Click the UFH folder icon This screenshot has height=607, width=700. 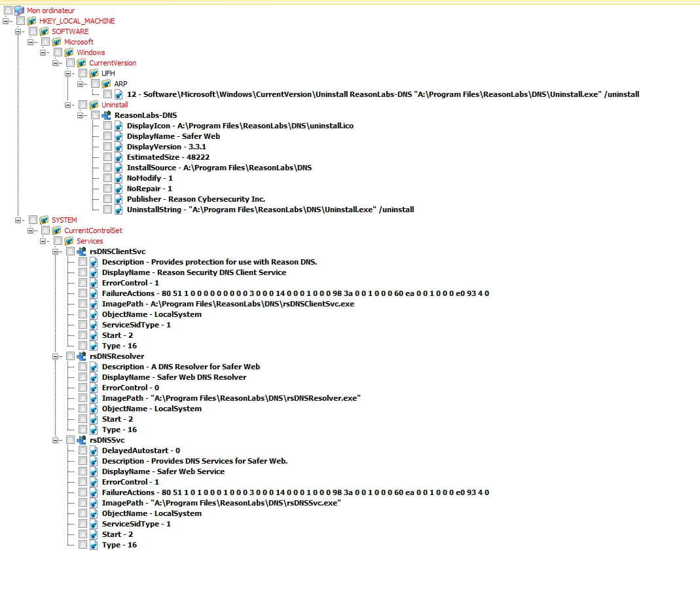94,73
